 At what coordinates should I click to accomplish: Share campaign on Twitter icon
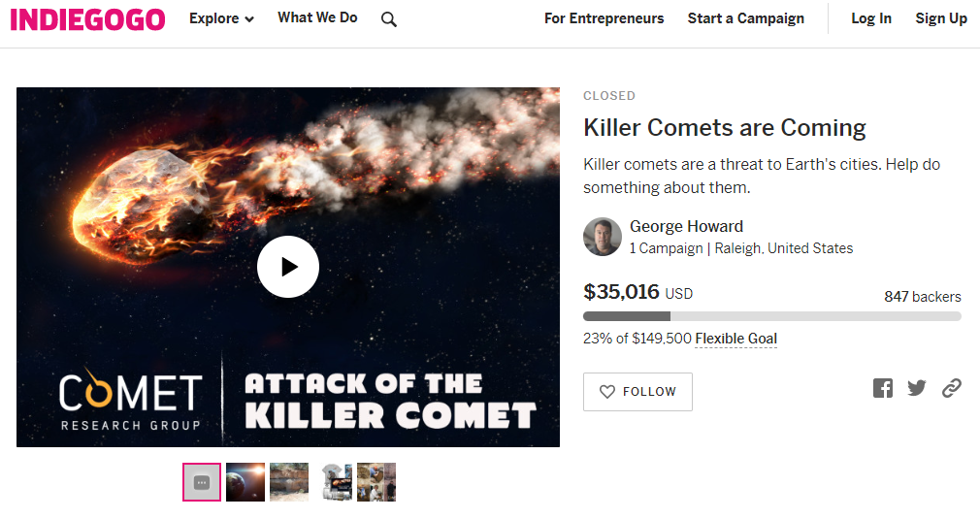[x=917, y=388]
